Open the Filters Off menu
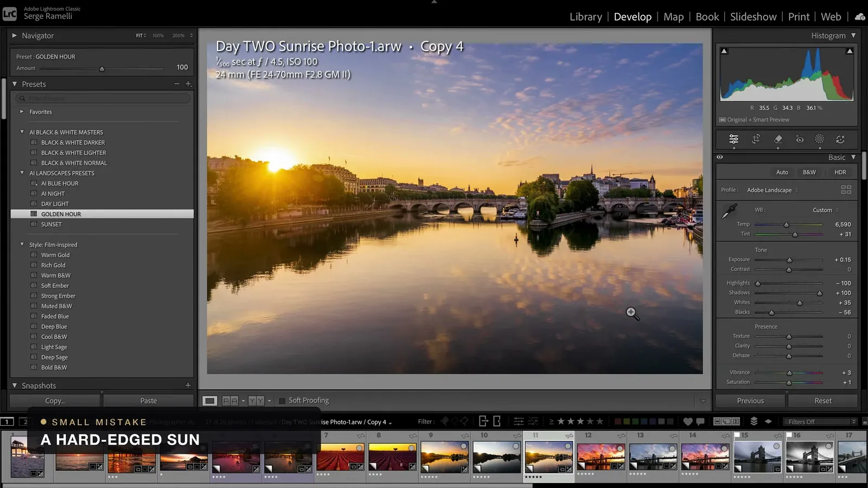Viewport: 868px width, 488px height. tap(819, 421)
